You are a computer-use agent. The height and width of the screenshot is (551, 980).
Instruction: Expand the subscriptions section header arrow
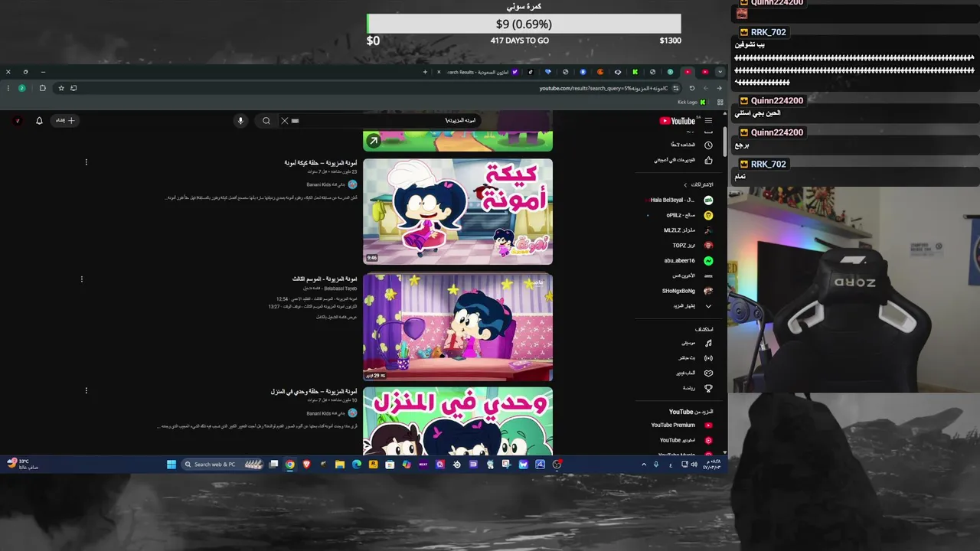(x=685, y=184)
